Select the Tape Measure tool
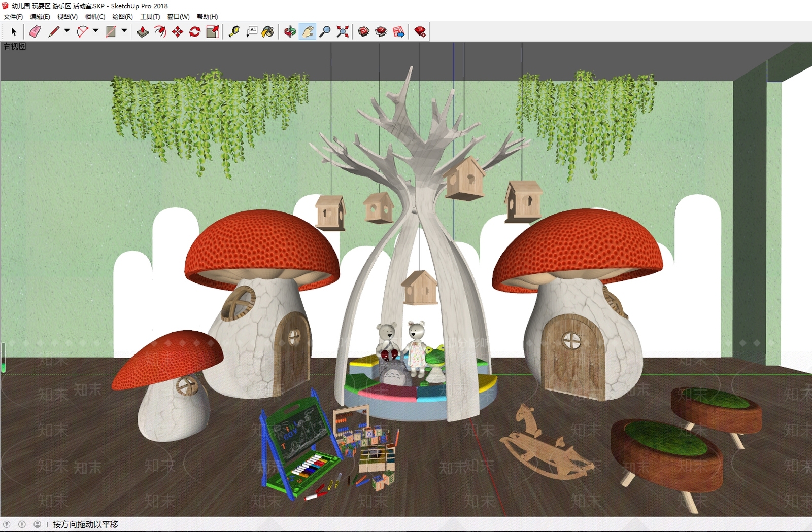 [234, 32]
